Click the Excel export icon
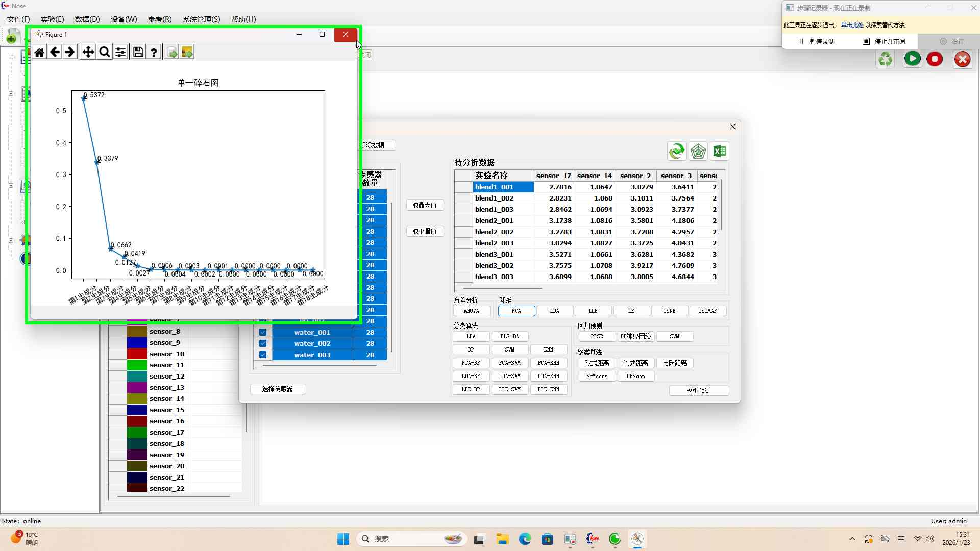Viewport: 980px width, 551px height. tap(720, 151)
